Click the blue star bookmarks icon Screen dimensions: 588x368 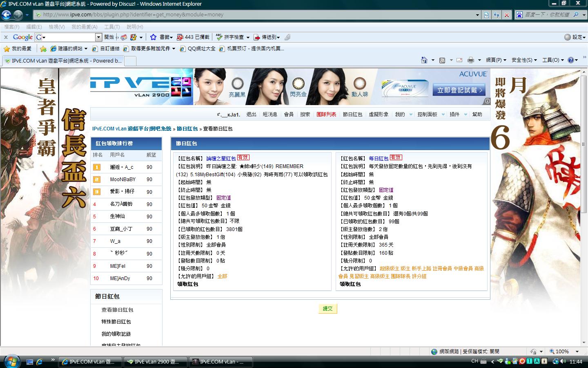[x=153, y=37]
